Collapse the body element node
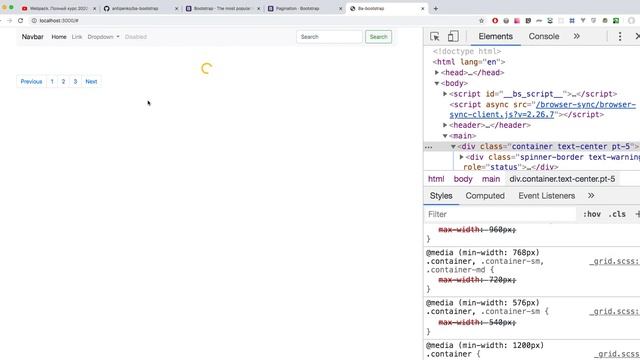The height and width of the screenshot is (360, 640). pyautogui.click(x=437, y=83)
